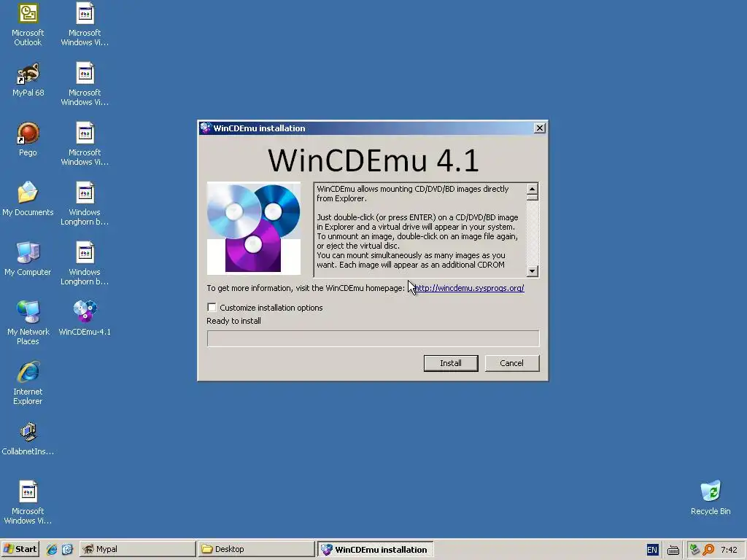
Task: Click the orange magnifier tray icon
Action: (x=708, y=550)
